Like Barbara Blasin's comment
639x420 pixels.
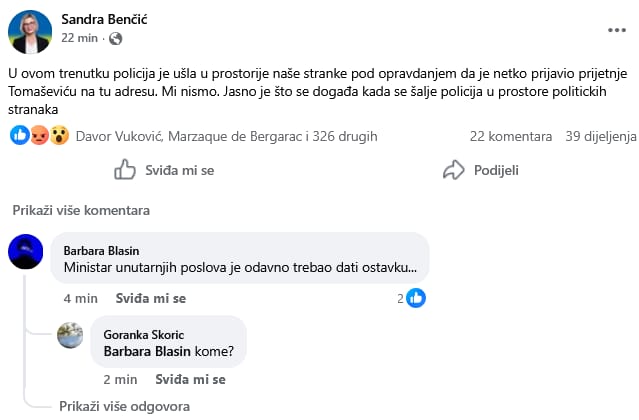[151, 298]
